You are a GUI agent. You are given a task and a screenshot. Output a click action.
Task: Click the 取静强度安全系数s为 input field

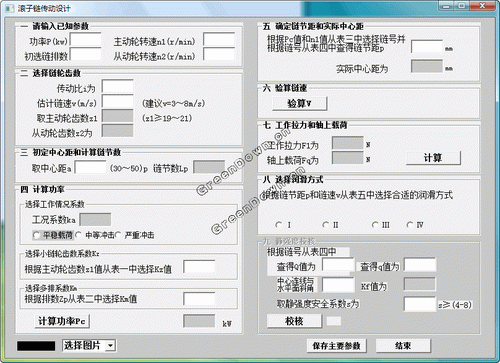tap(420, 304)
